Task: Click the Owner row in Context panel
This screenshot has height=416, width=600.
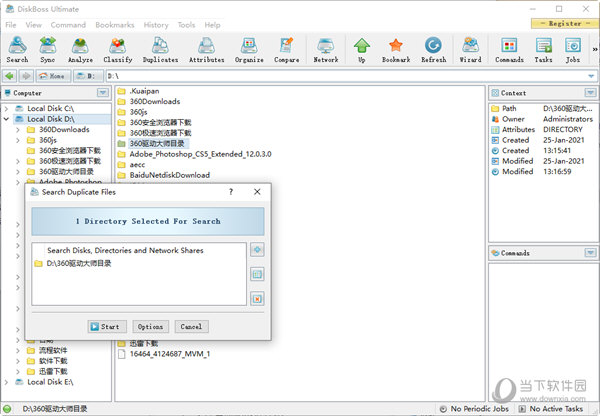Action: (x=542, y=119)
